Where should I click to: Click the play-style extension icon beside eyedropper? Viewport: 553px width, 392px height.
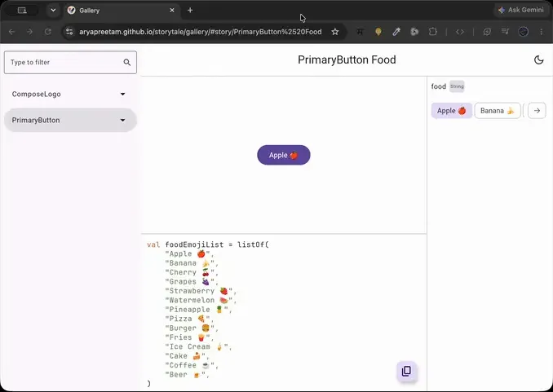click(414, 32)
